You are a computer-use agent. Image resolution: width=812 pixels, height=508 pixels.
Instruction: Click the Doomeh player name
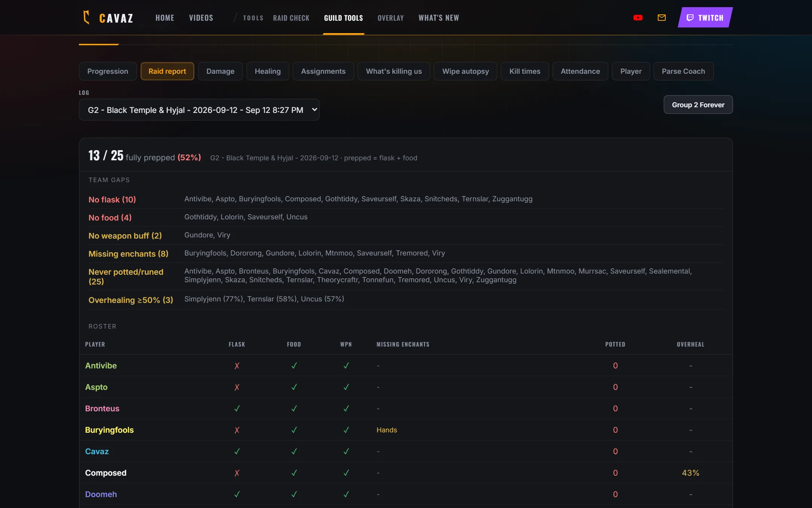pyautogui.click(x=101, y=494)
